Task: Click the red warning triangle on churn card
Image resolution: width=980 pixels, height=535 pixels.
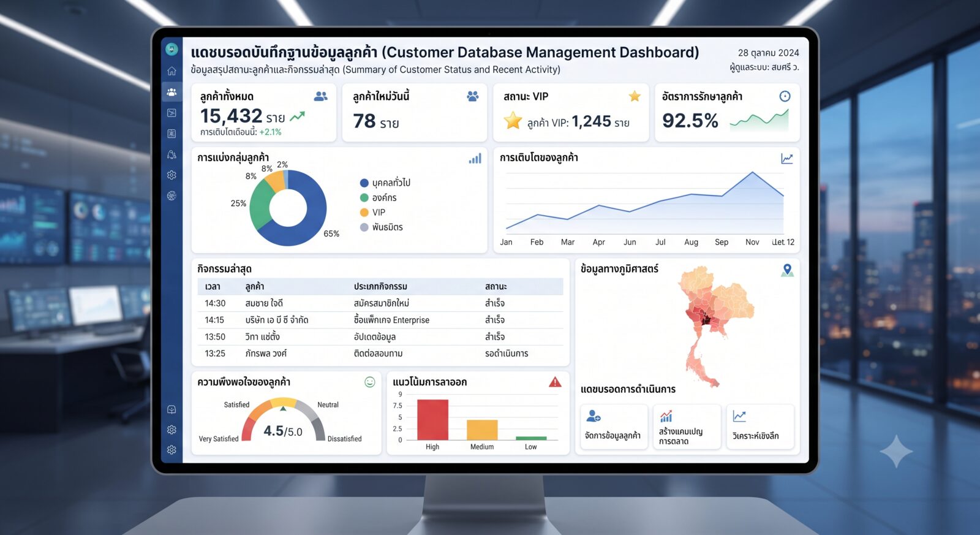Action: [555, 382]
